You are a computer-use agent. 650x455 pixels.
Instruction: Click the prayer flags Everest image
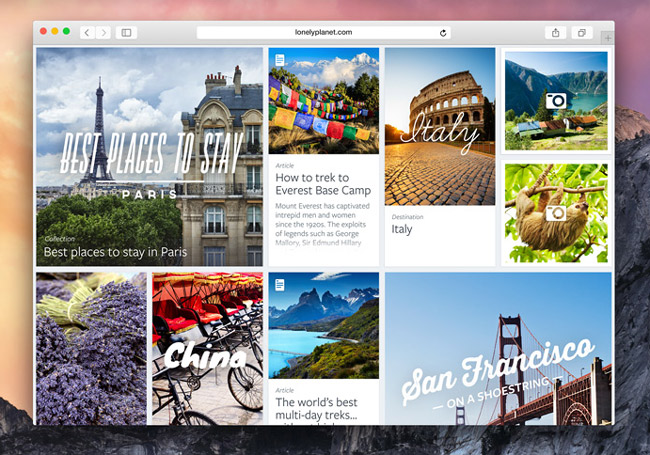pyautogui.click(x=324, y=101)
